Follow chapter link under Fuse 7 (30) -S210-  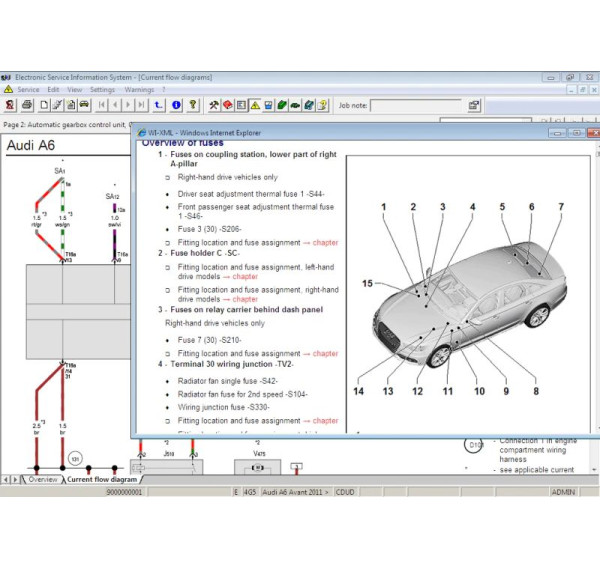point(325,353)
